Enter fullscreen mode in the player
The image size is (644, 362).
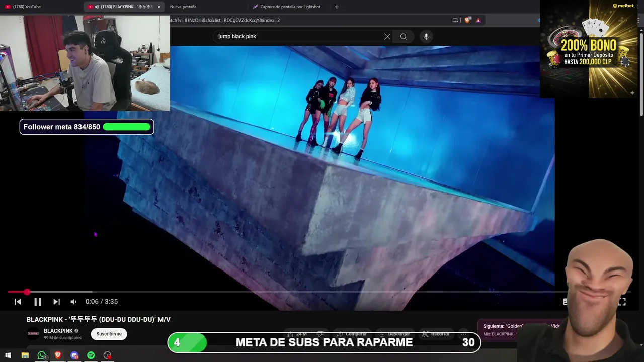[x=622, y=302]
